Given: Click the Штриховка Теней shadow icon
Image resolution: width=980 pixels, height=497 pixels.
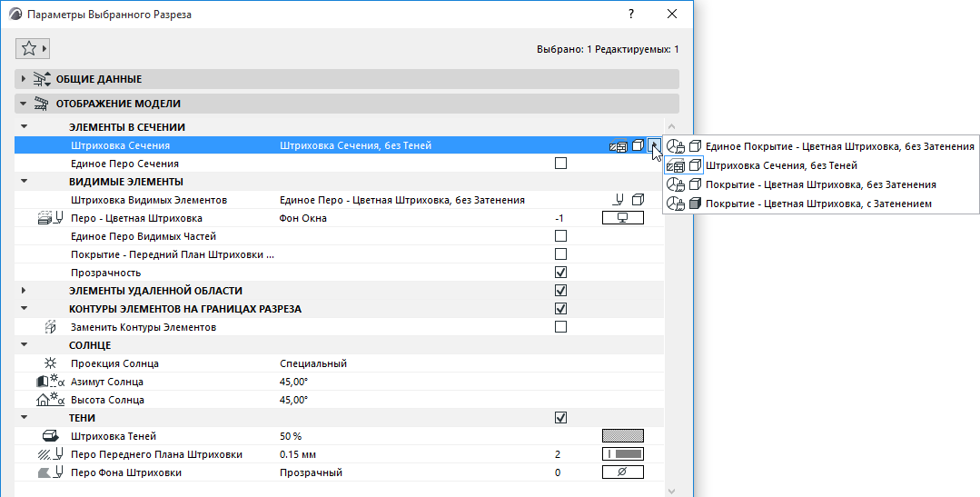Looking at the screenshot, I should tap(51, 436).
